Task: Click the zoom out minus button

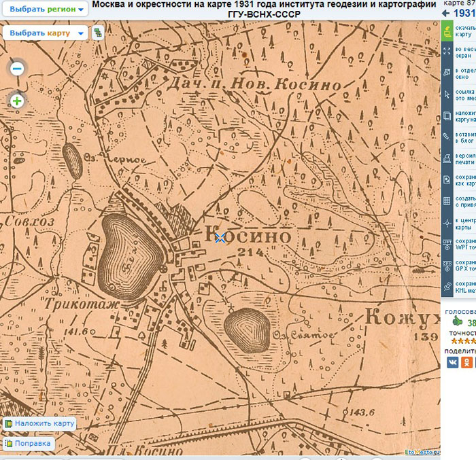Action: (17, 69)
